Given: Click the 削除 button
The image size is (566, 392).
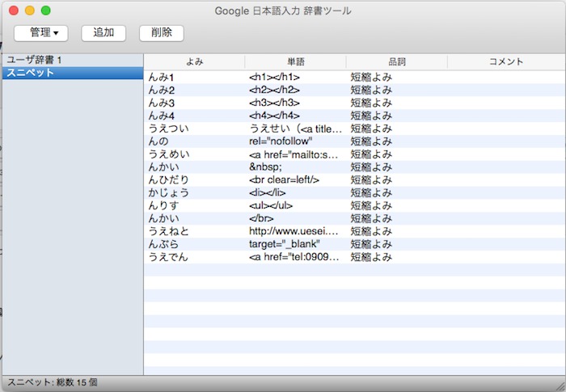Looking at the screenshot, I should tap(162, 33).
